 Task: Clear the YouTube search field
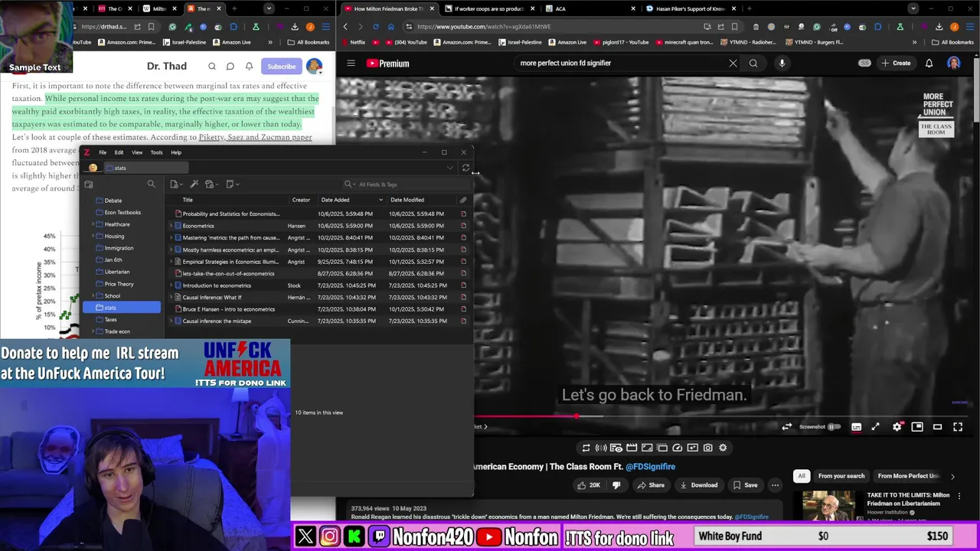pyautogui.click(x=733, y=64)
